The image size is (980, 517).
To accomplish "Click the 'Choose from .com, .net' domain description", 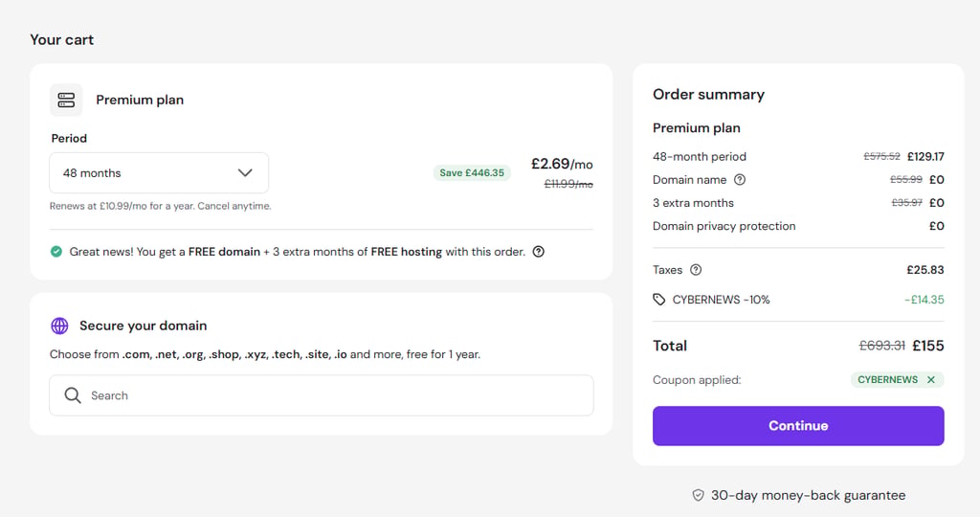I will pyautogui.click(x=265, y=354).
